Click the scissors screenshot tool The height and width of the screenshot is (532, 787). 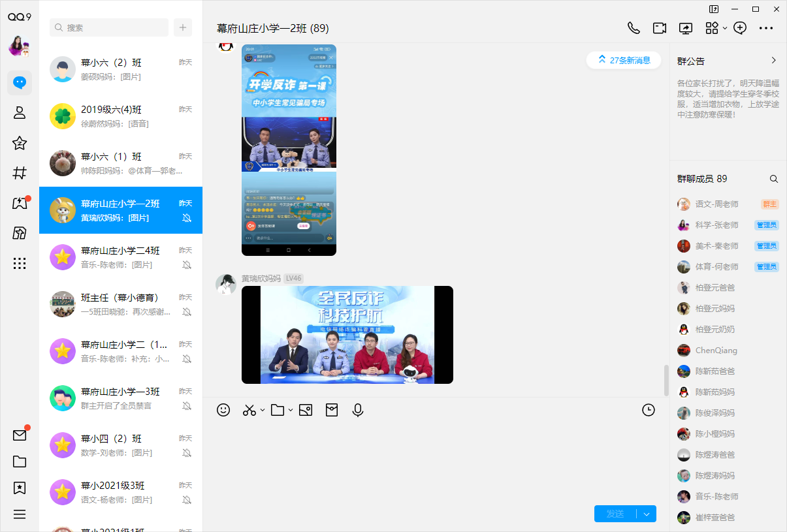click(x=249, y=410)
